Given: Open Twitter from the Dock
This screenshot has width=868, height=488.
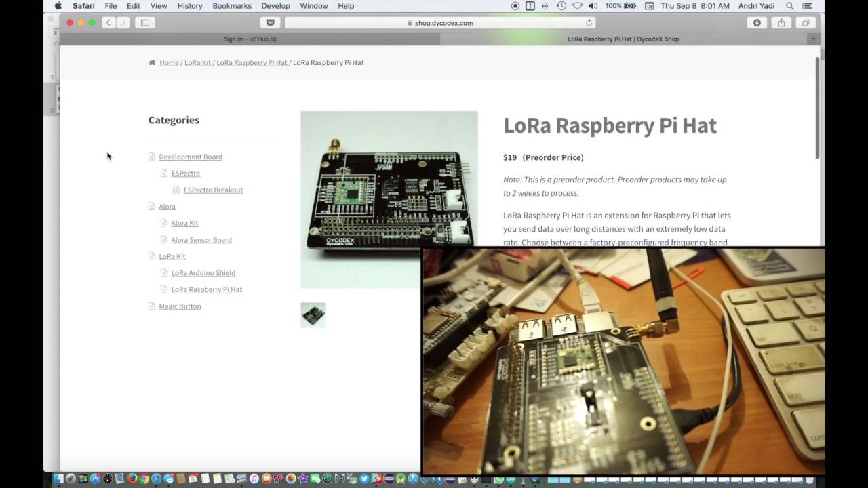Looking at the screenshot, I should point(364,479).
